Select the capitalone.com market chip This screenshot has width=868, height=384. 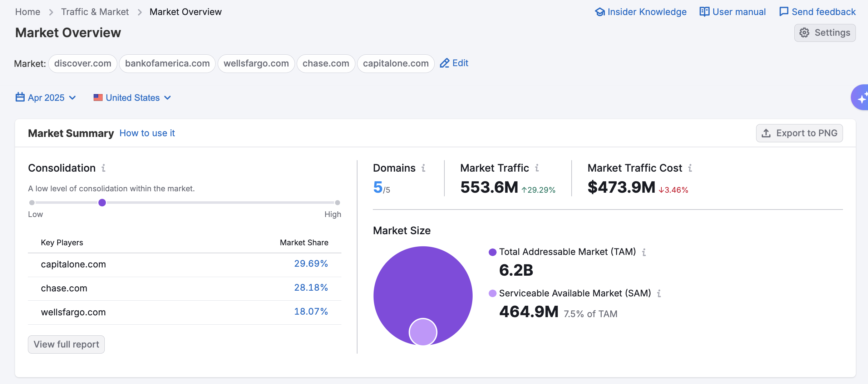(396, 64)
